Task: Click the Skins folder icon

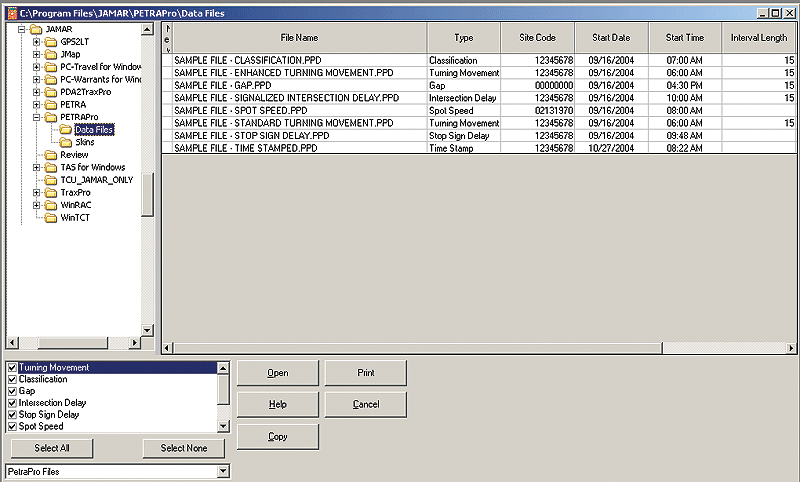Action: 65,142
